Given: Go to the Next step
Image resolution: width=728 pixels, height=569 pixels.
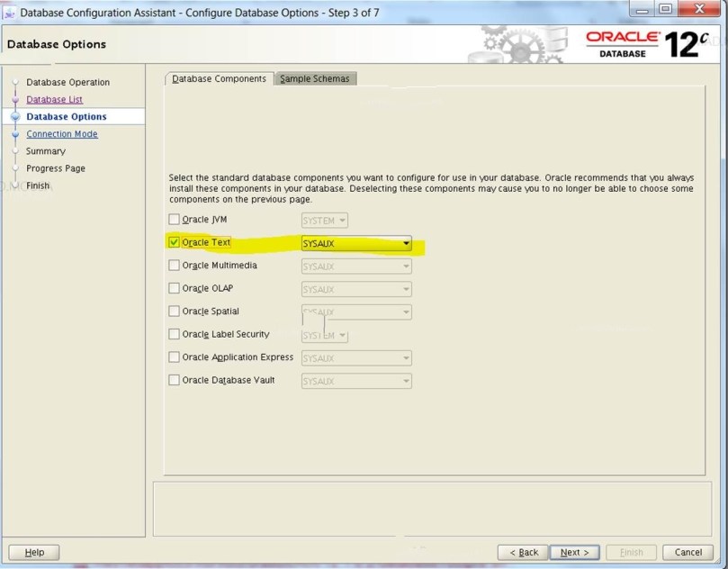Looking at the screenshot, I should click(x=574, y=552).
